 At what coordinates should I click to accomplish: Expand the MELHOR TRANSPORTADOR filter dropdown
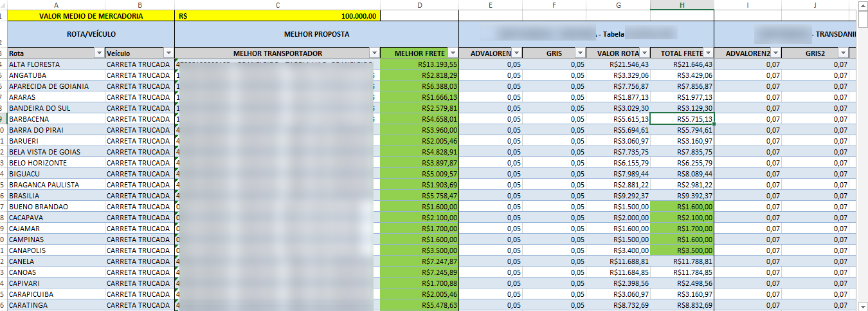[x=374, y=53]
